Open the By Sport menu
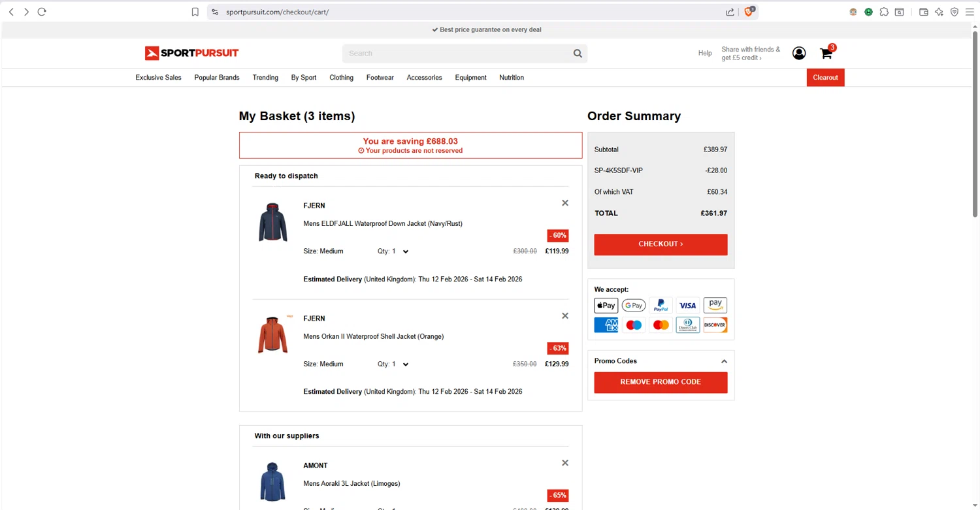This screenshot has height=510, width=980. coord(304,78)
